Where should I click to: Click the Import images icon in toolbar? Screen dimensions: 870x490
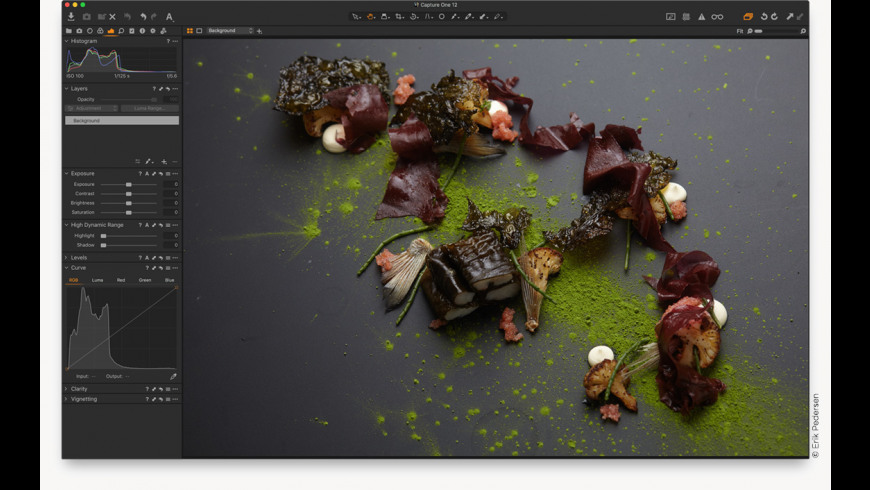(x=71, y=17)
